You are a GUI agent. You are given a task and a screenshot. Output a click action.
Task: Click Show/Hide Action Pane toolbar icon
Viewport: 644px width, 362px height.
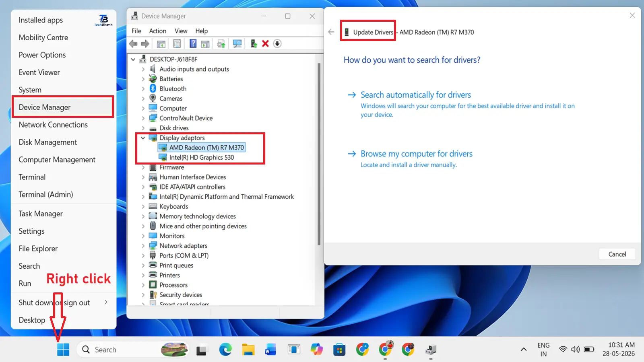(205, 44)
